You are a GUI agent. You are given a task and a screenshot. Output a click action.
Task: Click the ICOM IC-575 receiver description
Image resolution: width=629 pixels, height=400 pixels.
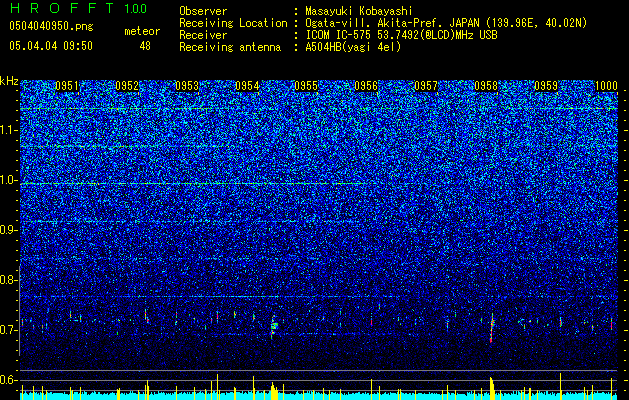coord(401,35)
